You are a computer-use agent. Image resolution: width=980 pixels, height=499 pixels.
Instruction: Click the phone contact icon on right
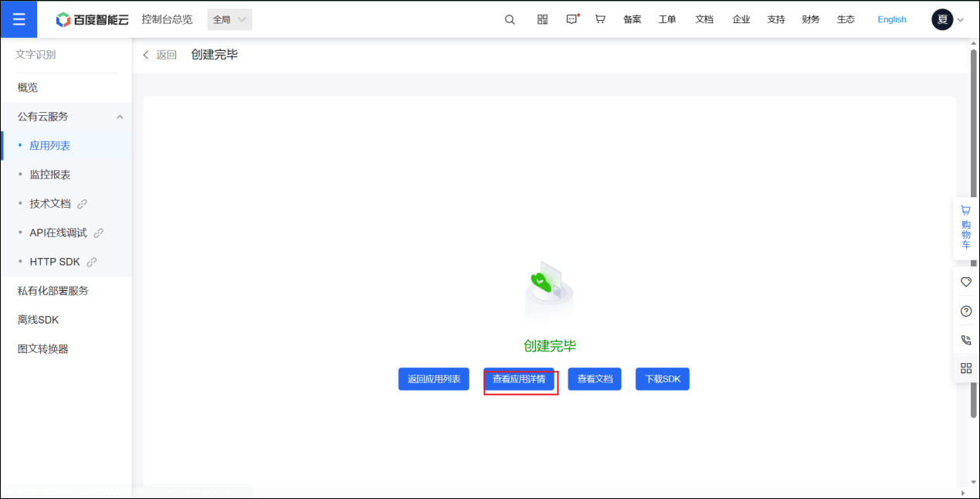(x=965, y=340)
